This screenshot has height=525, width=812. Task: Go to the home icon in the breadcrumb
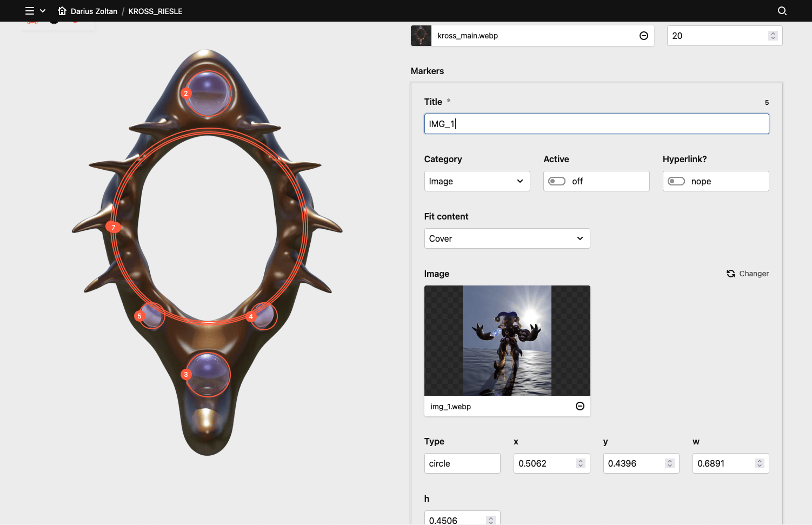point(62,11)
